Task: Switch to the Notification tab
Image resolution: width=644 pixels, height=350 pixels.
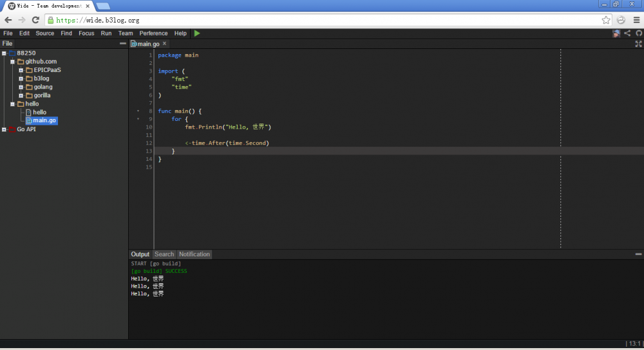Action: (x=194, y=254)
